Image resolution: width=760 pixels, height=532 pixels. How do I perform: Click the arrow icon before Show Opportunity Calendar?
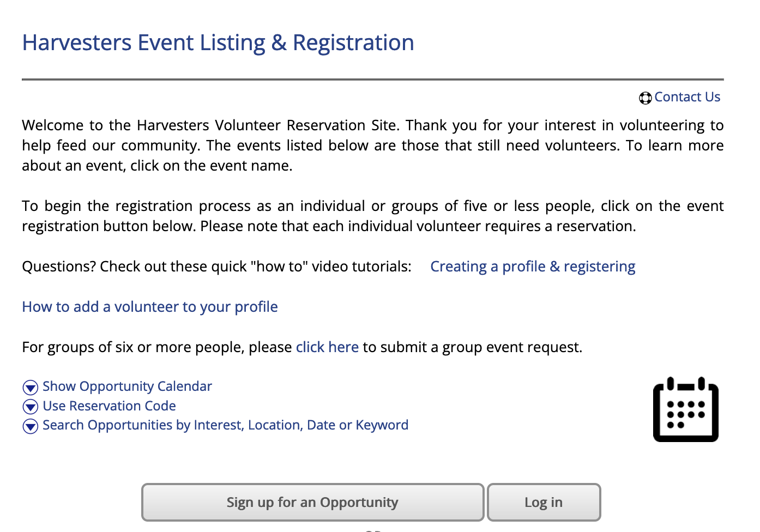click(30, 388)
